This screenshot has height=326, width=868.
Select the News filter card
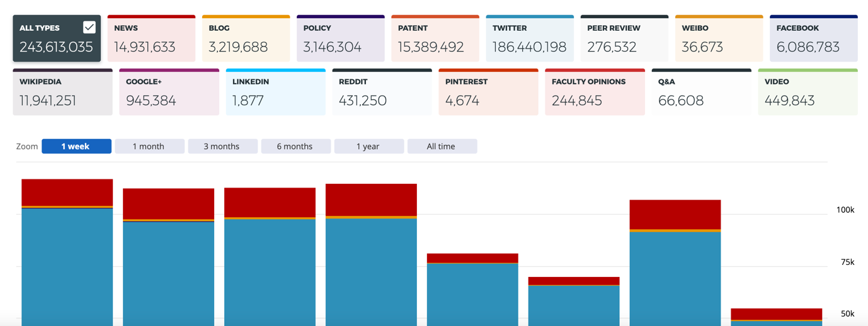[151, 39]
